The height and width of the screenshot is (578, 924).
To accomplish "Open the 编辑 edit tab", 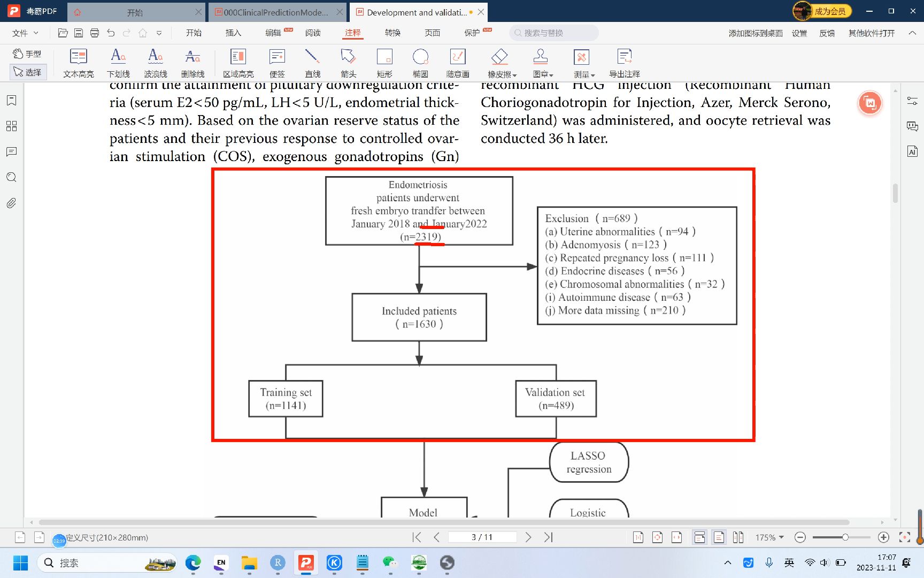I will [x=273, y=33].
